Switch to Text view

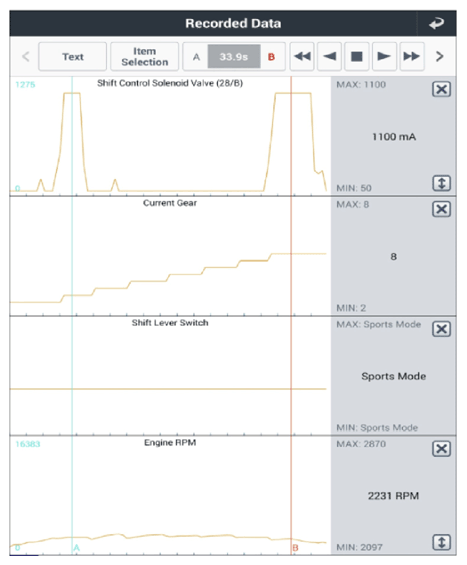pos(72,57)
